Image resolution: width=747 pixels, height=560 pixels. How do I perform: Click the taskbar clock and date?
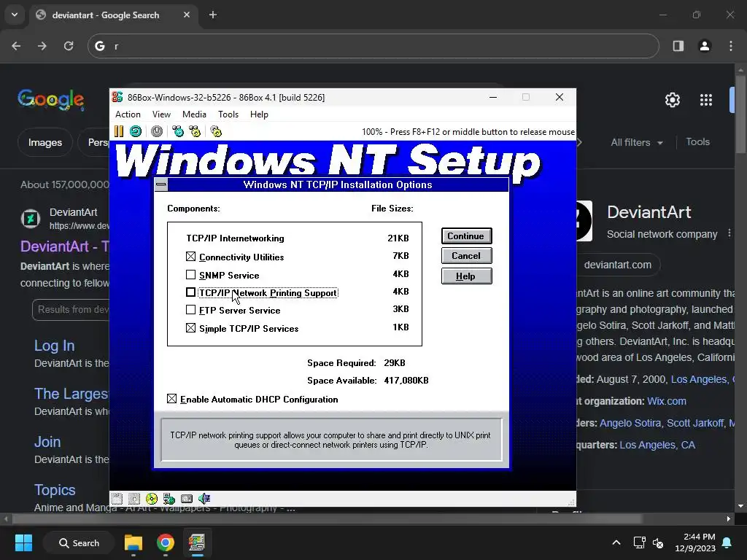click(695, 542)
